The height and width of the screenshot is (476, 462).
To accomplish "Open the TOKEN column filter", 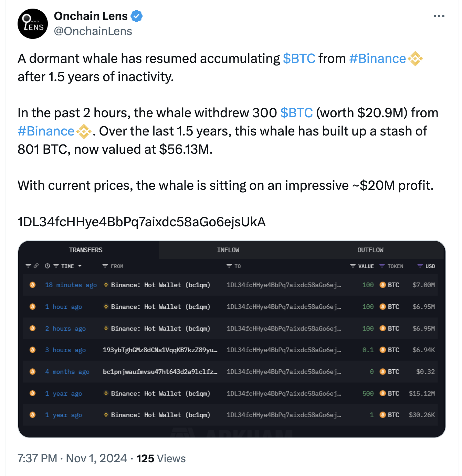I will pos(382,266).
